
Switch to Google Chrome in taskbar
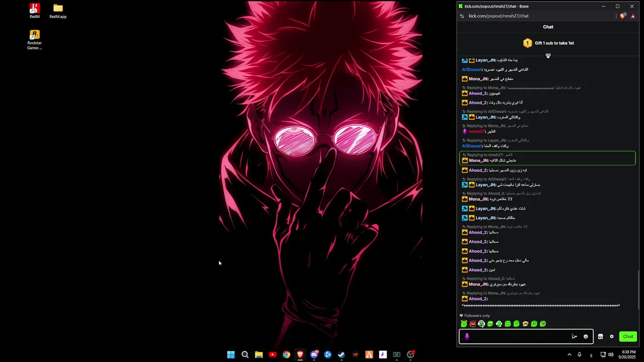tap(286, 354)
